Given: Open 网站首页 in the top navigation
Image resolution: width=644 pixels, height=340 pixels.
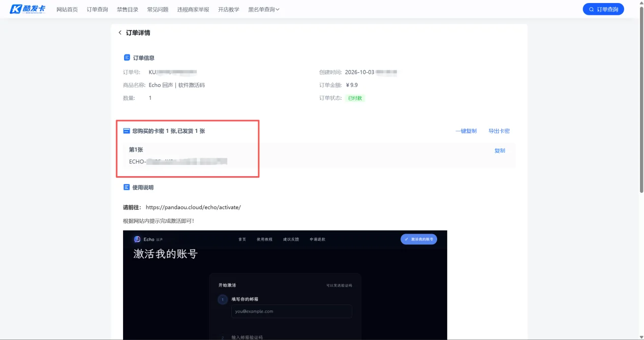Looking at the screenshot, I should click(67, 9).
